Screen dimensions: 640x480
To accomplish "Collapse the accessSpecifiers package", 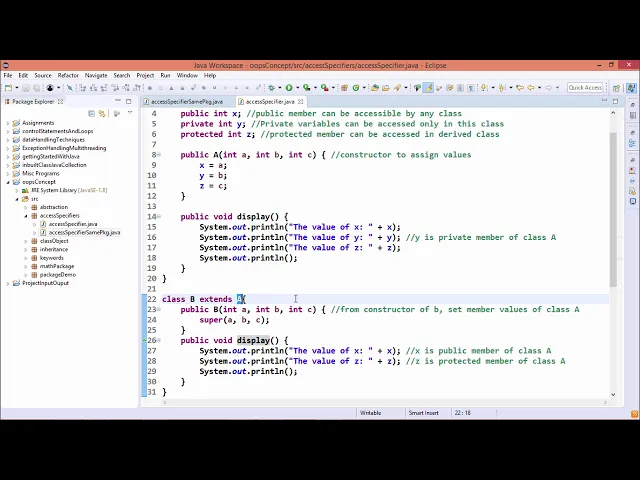I will click(26, 216).
